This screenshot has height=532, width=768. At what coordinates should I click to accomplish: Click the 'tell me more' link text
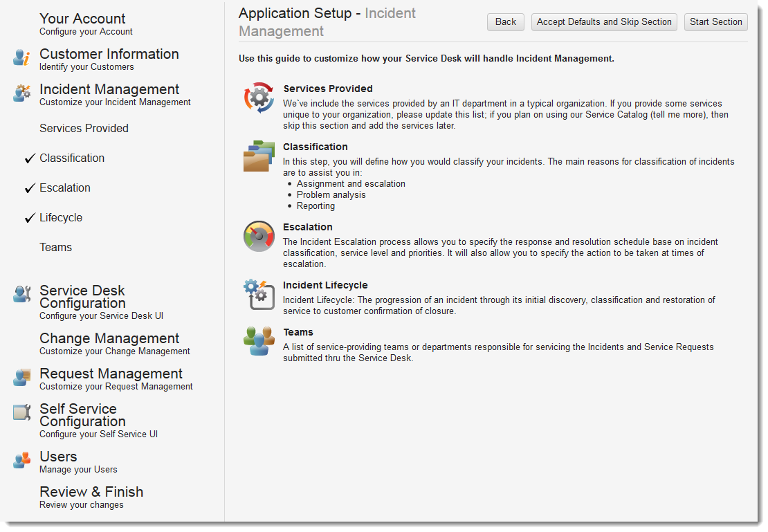pyautogui.click(x=678, y=115)
